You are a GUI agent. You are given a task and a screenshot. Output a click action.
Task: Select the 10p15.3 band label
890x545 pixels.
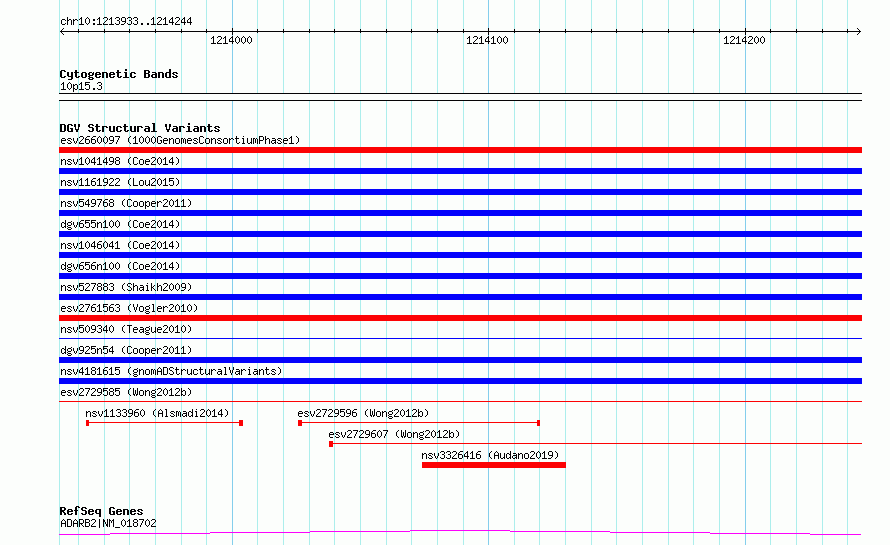pos(81,86)
